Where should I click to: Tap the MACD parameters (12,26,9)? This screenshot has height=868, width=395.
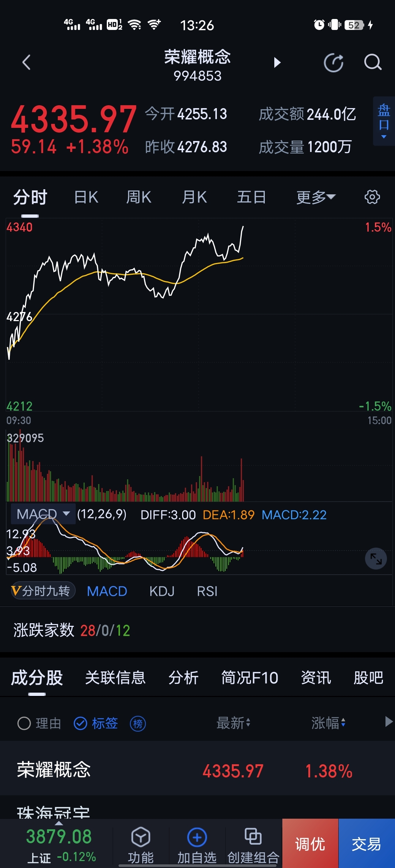point(102,514)
